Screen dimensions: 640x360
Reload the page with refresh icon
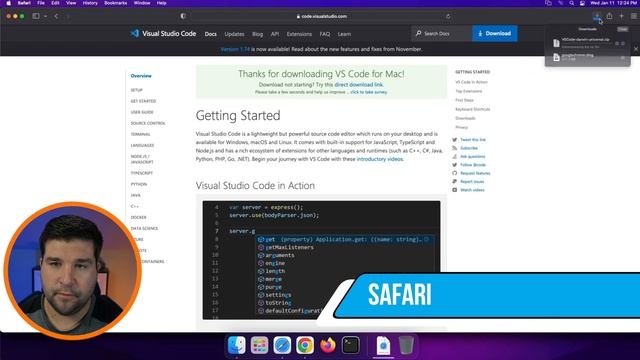pos(448,16)
